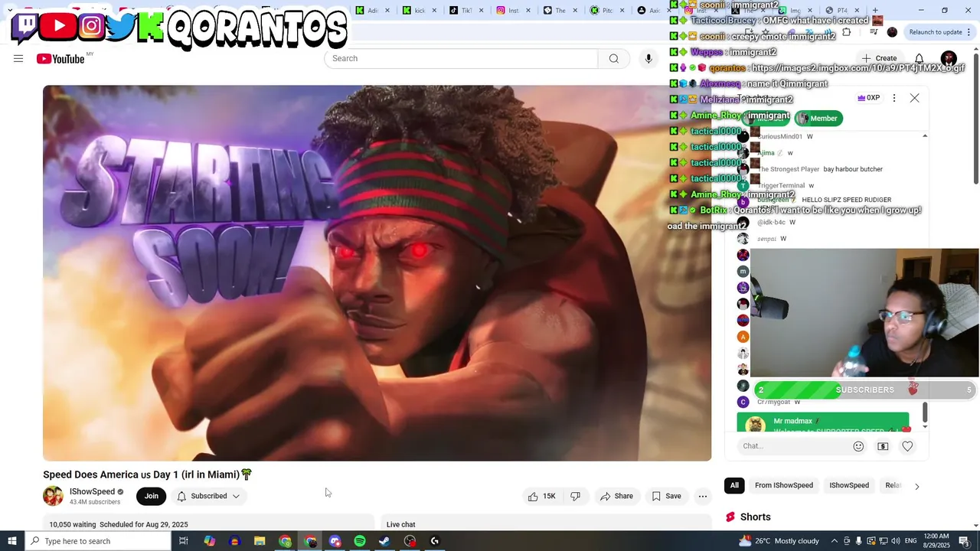The image size is (980, 551).
Task: Launch Steam from the taskbar
Action: click(x=384, y=541)
